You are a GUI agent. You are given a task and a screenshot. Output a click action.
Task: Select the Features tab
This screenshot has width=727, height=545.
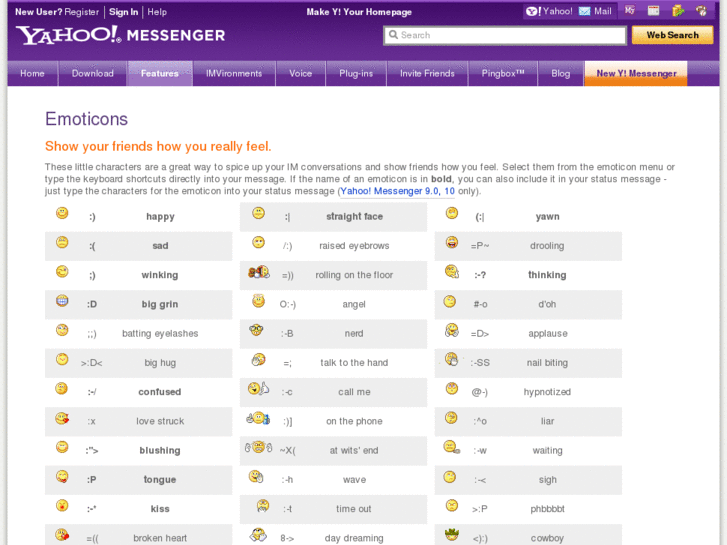[159, 73]
